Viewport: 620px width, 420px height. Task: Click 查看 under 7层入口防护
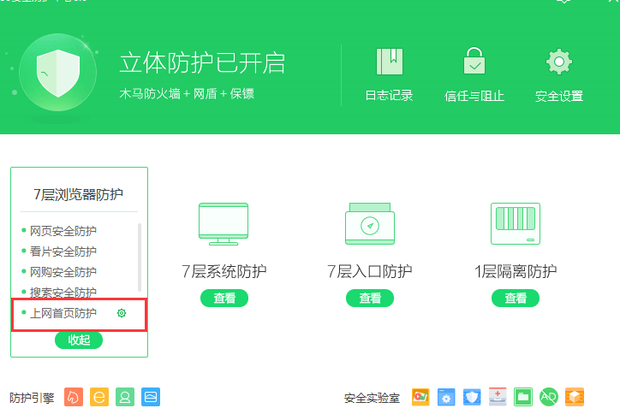click(370, 298)
